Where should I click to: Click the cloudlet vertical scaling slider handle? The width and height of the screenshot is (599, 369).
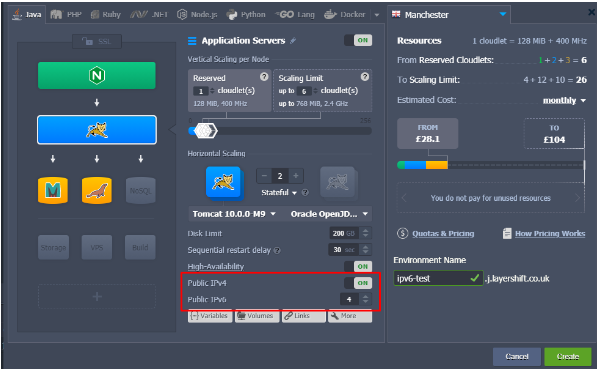(x=206, y=131)
